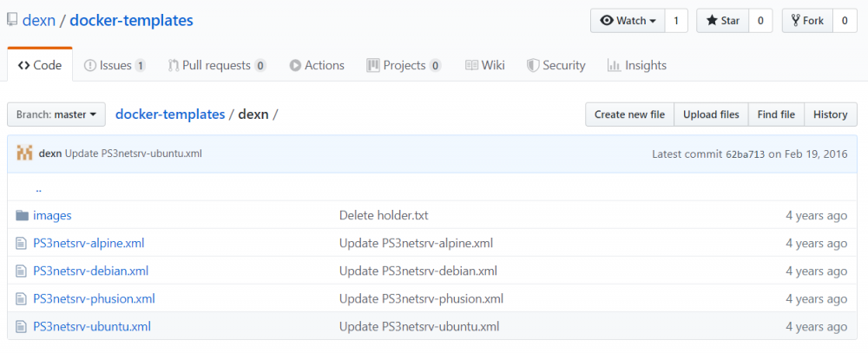
Task: Click the file icon for PS3netsrv-phusion.xml
Action: point(21,298)
